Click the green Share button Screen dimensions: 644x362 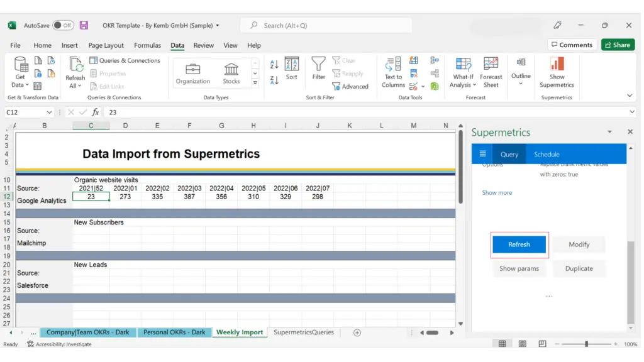(618, 45)
